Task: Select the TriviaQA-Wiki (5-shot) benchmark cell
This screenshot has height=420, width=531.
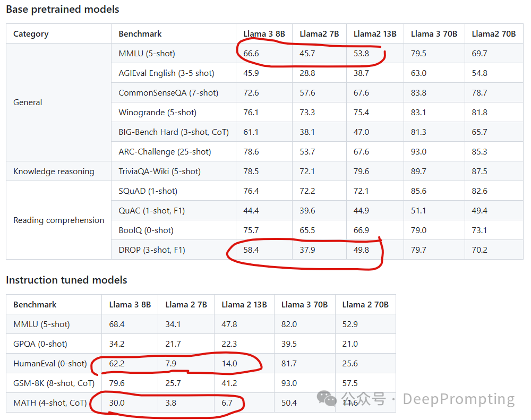Action: pos(159,172)
